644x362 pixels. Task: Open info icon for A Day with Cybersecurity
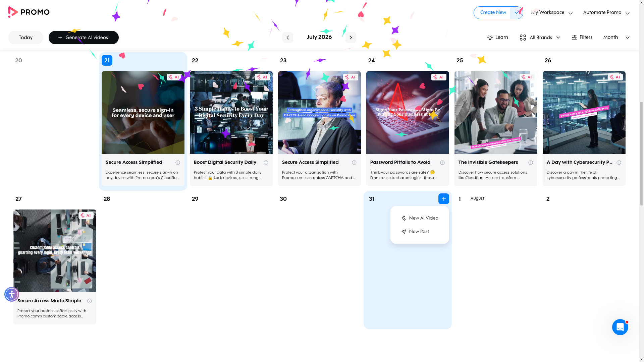(x=619, y=163)
